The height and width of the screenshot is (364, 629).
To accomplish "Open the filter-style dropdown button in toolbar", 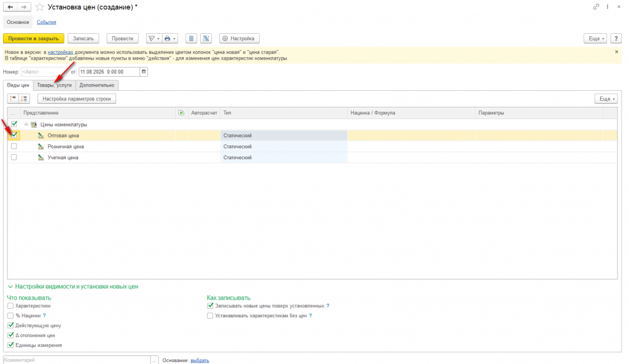I will [x=154, y=39].
